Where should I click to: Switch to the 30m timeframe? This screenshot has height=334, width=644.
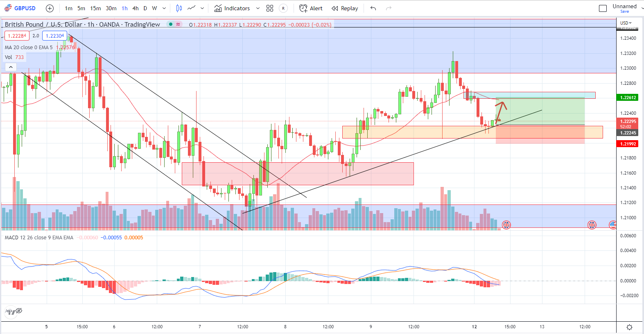111,8
